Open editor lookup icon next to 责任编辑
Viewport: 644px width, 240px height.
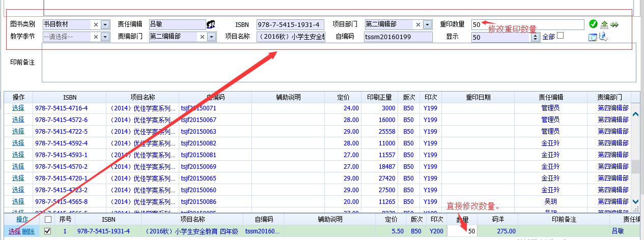[210, 24]
